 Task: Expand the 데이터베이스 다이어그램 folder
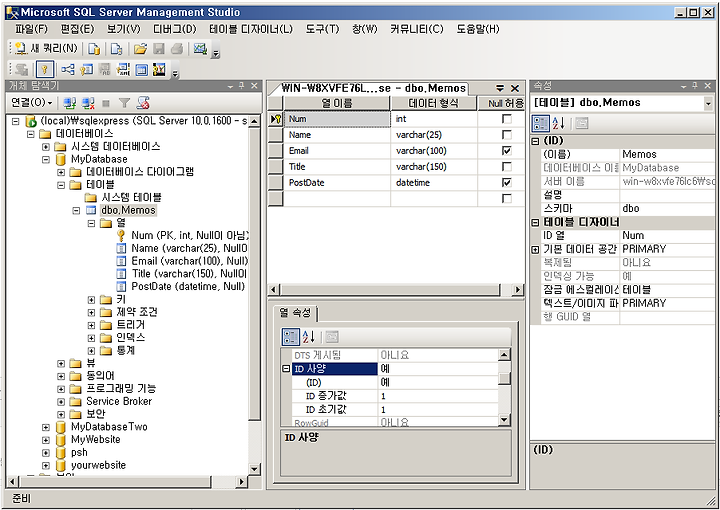pos(61,172)
